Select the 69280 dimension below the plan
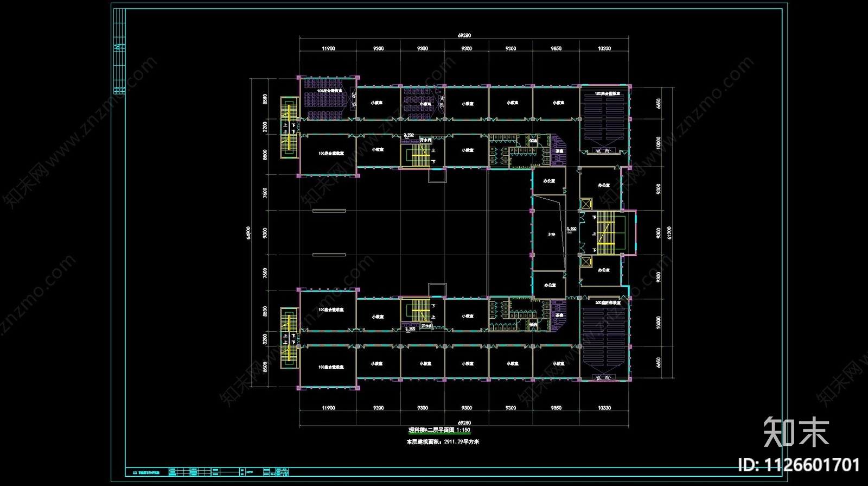Viewport: 868px width, 486px height. (x=464, y=422)
